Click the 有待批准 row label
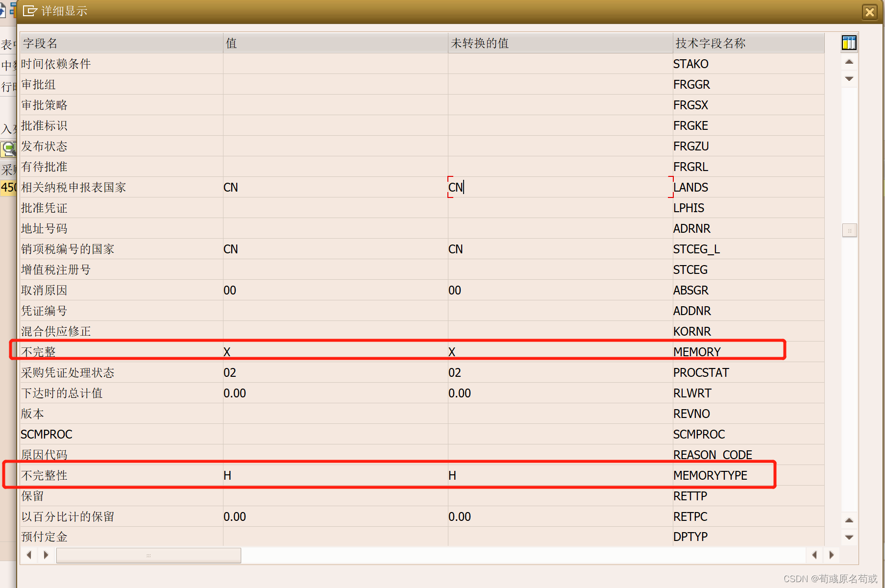This screenshot has width=885, height=588. click(x=44, y=167)
